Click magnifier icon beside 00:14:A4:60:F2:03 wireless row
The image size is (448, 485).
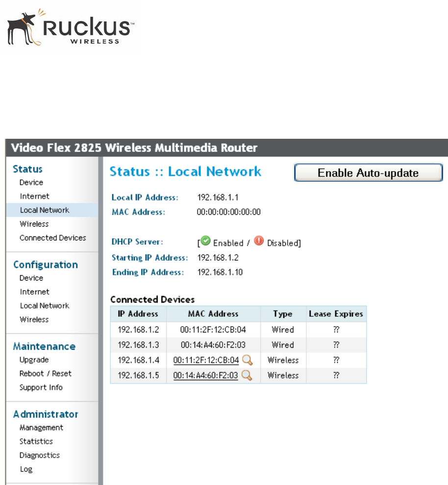tap(247, 375)
